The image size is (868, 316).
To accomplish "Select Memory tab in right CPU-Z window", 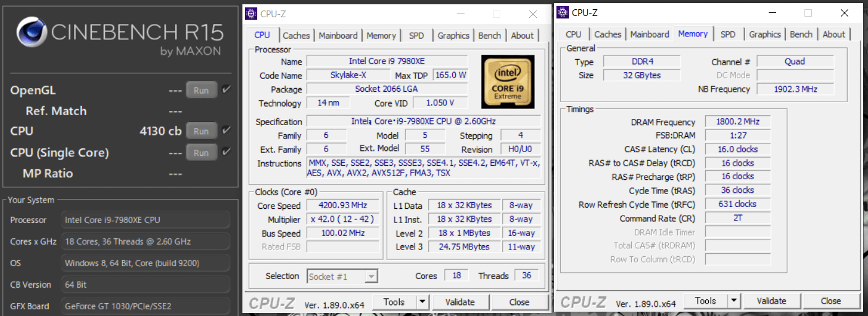I will [693, 34].
